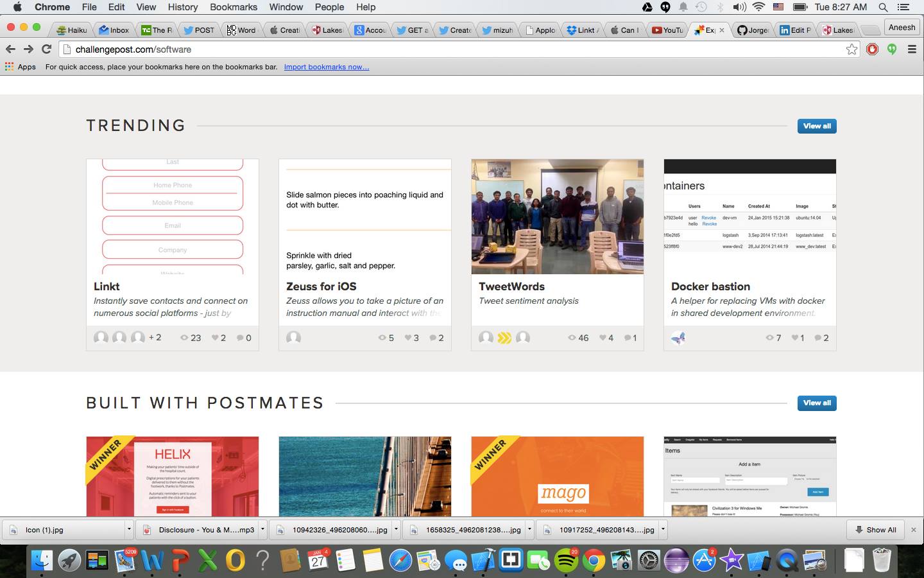Open the App Store dock icon
The image size is (924, 578).
click(x=704, y=561)
